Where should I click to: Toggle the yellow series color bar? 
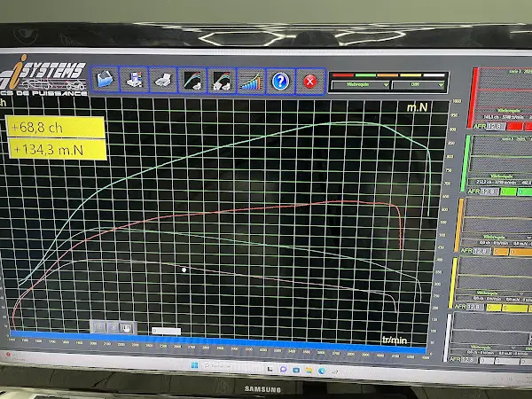[x=453, y=283]
